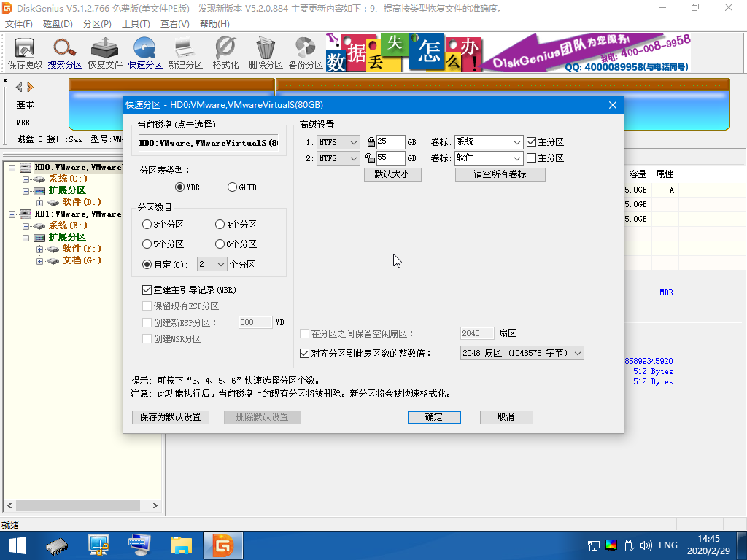
Task: Click the Delete Partition (删除分区) toolbar icon
Action: [266, 52]
